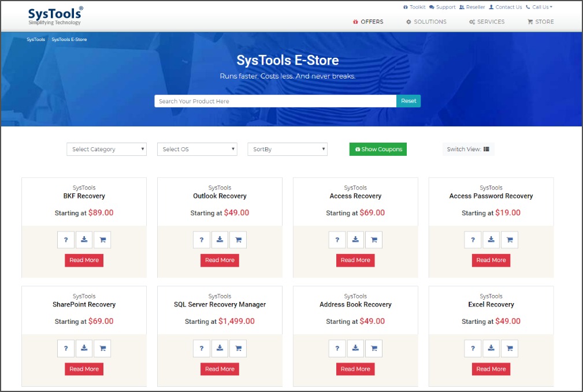The image size is (583, 392).
Task: Expand the Call Us dropdown
Action: [x=539, y=7]
